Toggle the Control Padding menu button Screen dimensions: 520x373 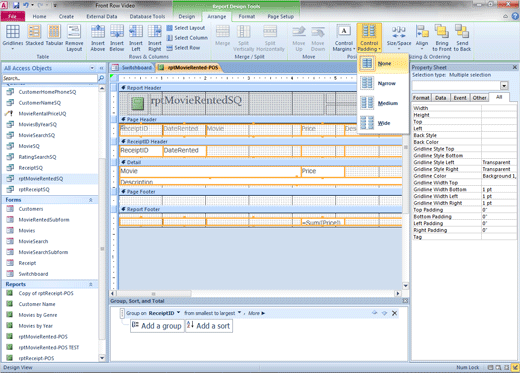tap(369, 38)
